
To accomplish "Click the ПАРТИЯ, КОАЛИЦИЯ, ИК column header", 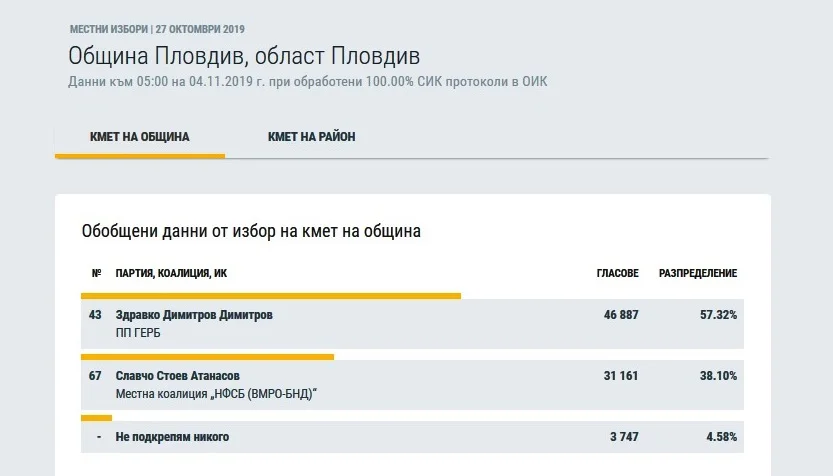I will pos(171,273).
